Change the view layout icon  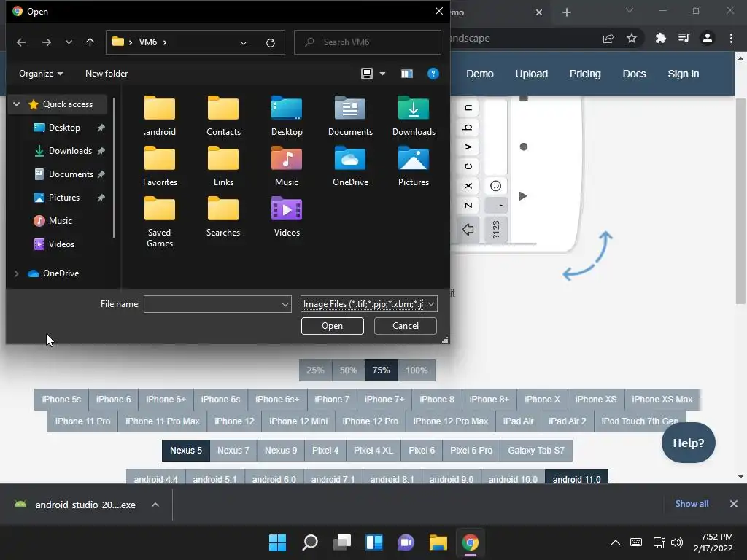pyautogui.click(x=367, y=74)
